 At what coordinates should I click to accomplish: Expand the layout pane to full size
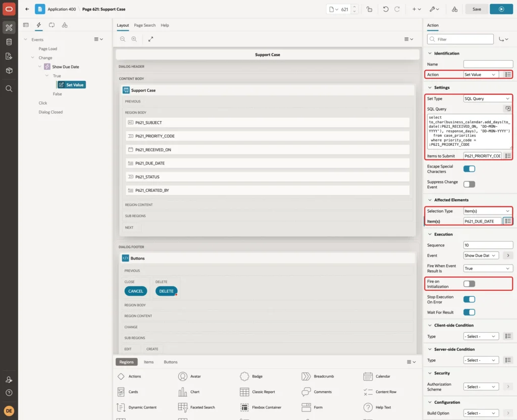[150, 39]
